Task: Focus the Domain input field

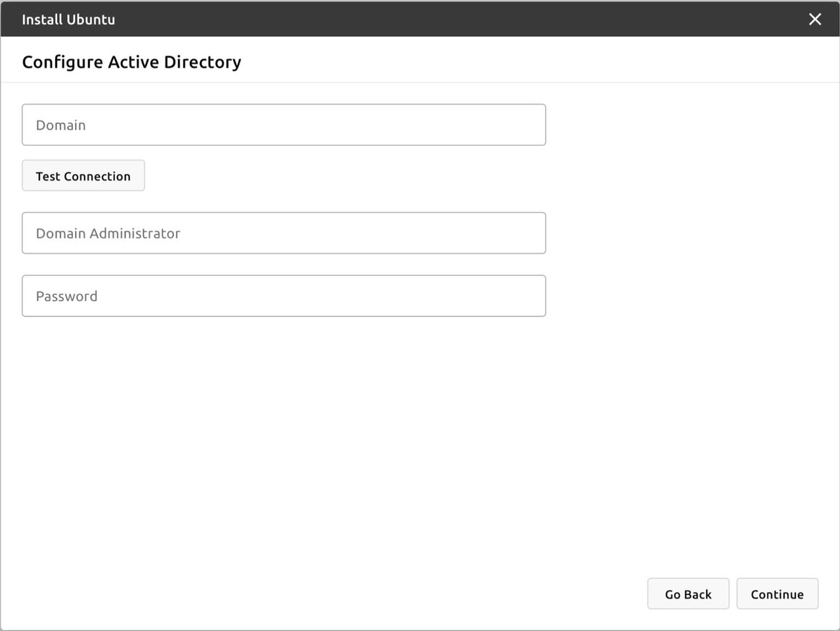Action: (284, 125)
